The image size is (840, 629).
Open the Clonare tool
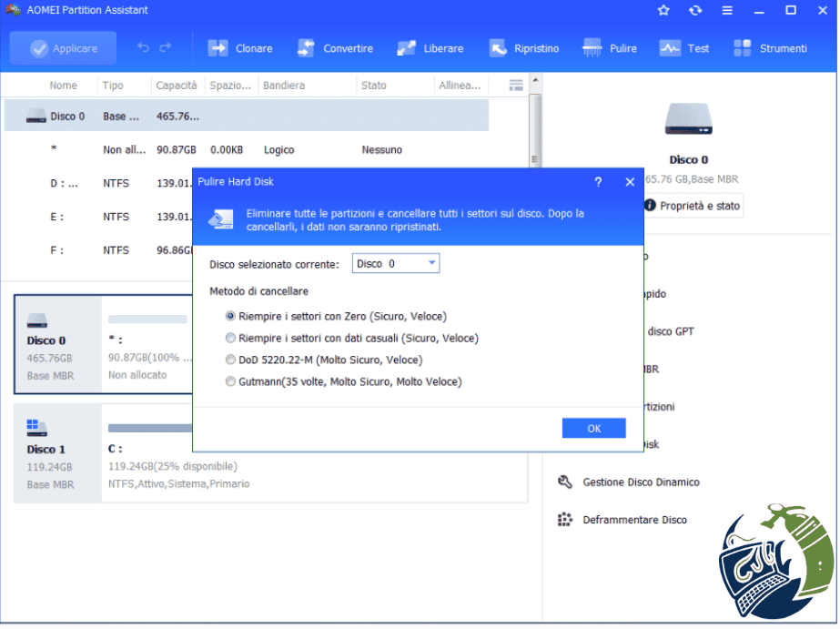pos(240,48)
